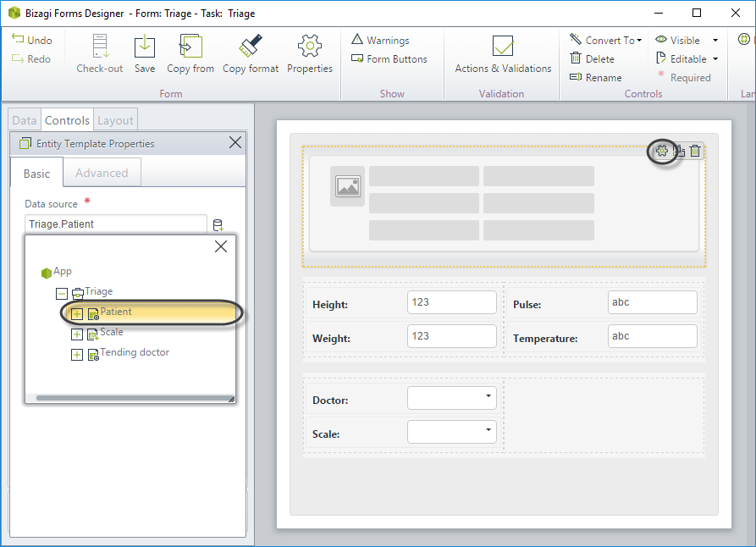
Task: Switch to the Data tab
Action: point(25,120)
